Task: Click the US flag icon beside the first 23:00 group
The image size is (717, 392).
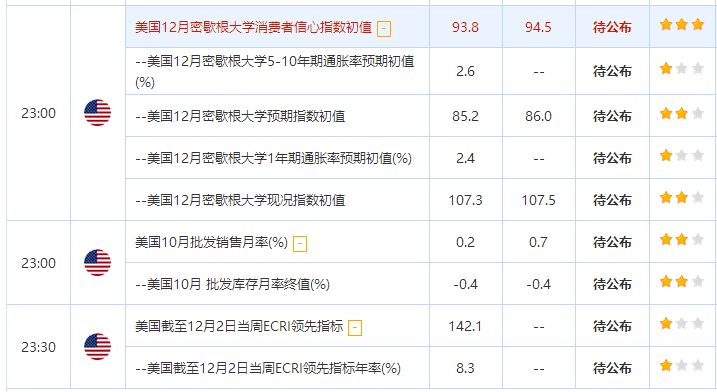Action: 97,113
